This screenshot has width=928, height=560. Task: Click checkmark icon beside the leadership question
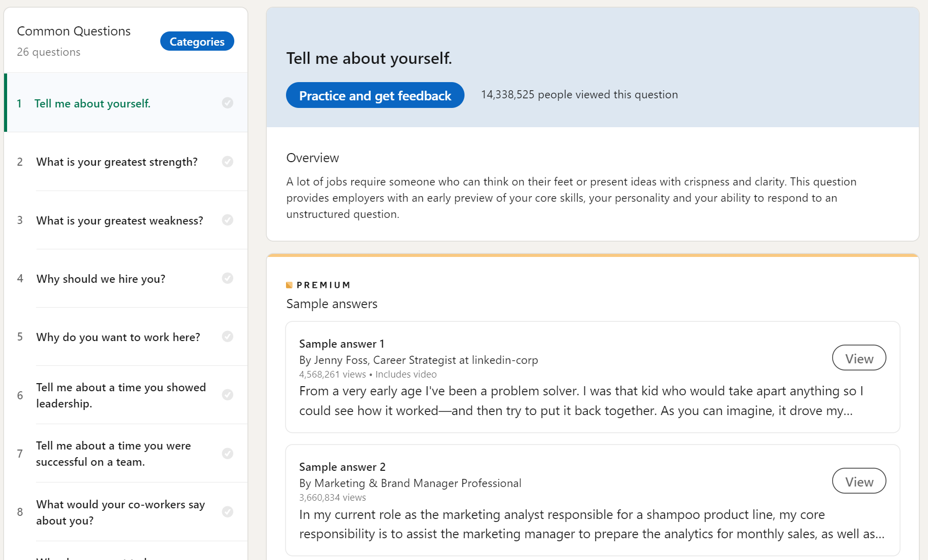coord(228,395)
